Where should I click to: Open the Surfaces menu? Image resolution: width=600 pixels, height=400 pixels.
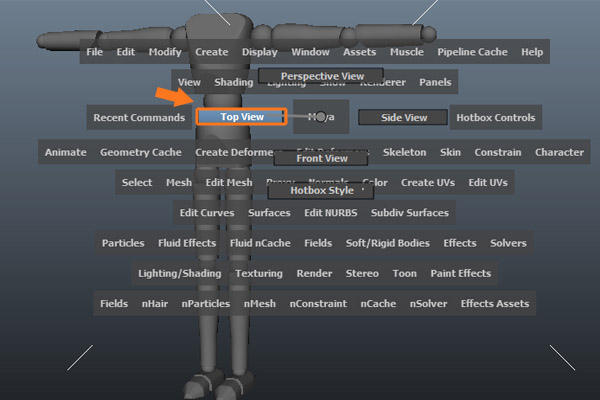tap(269, 212)
